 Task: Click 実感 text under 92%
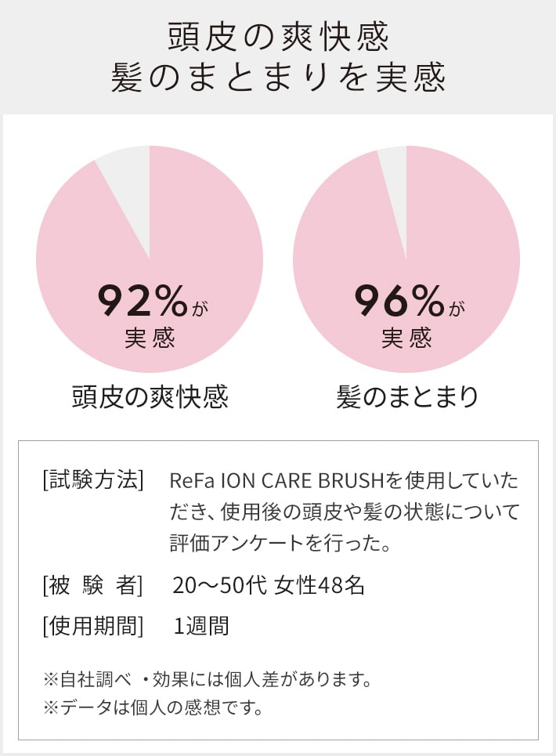tap(150, 338)
